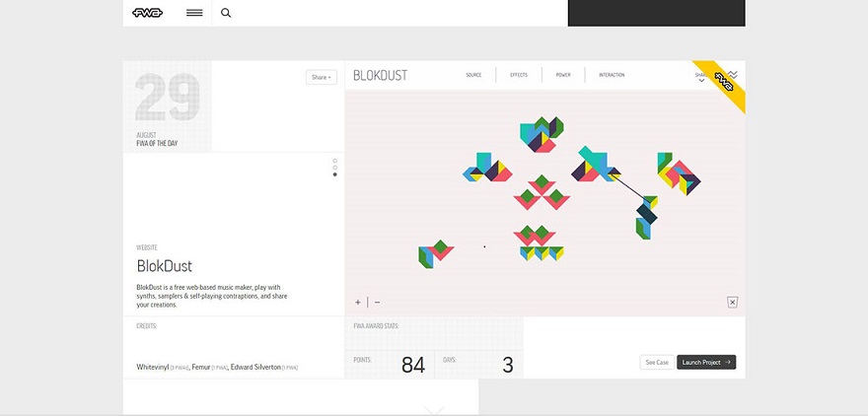The width and height of the screenshot is (868, 416).
Task: Open the hamburger menu
Action: (x=194, y=13)
